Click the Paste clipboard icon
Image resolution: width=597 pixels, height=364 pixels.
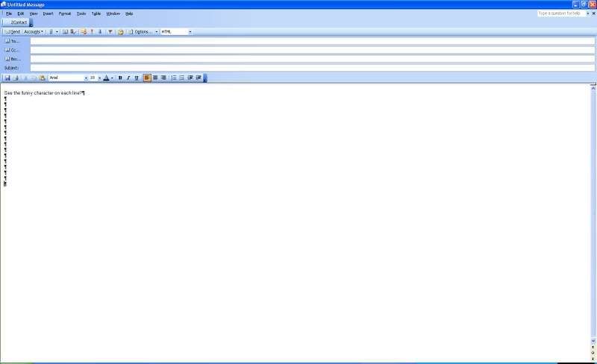pyautogui.click(x=43, y=78)
